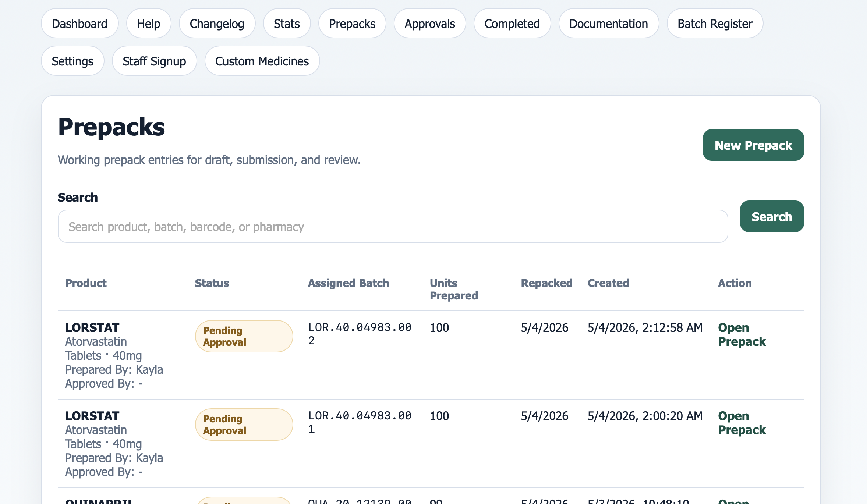
Task: Select Pending Approval badge in first row
Action: (244, 336)
